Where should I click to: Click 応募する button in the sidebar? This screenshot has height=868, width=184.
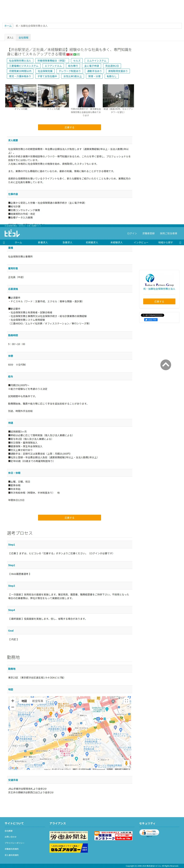(x=159, y=302)
